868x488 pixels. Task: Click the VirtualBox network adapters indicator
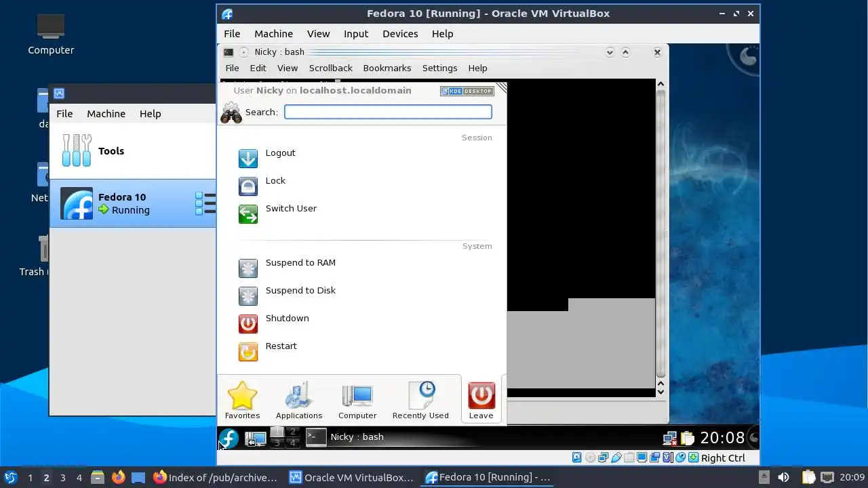pyautogui.click(x=603, y=457)
